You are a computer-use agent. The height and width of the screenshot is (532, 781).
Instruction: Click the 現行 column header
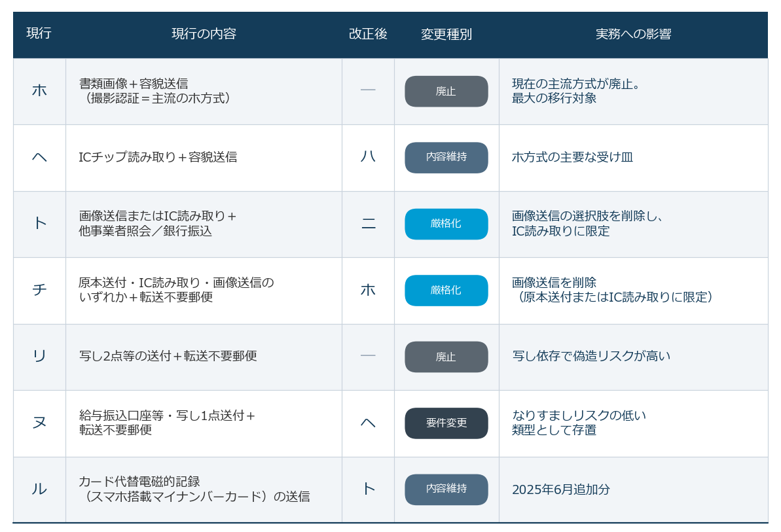click(39, 33)
